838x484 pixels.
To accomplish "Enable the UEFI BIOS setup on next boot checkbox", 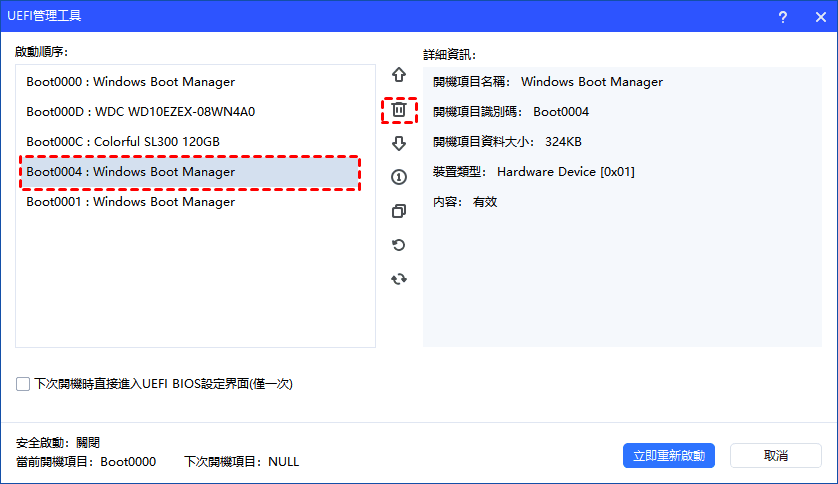I will tap(23, 383).
